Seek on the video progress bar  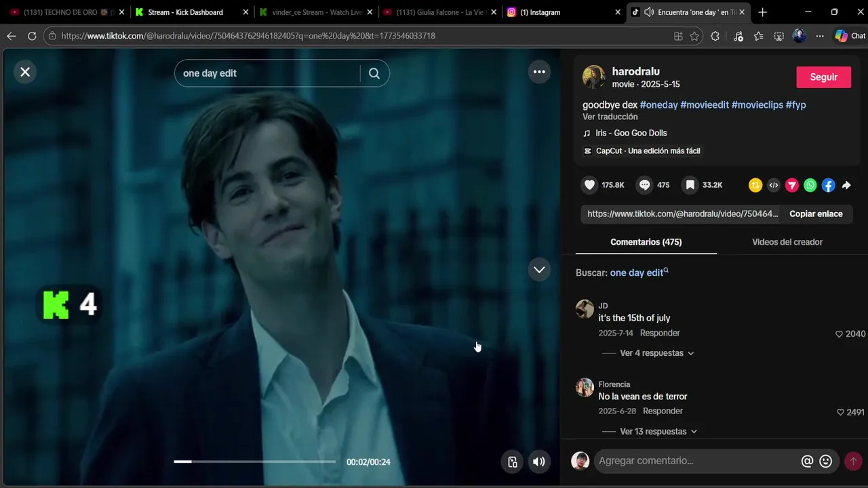[x=254, y=462]
